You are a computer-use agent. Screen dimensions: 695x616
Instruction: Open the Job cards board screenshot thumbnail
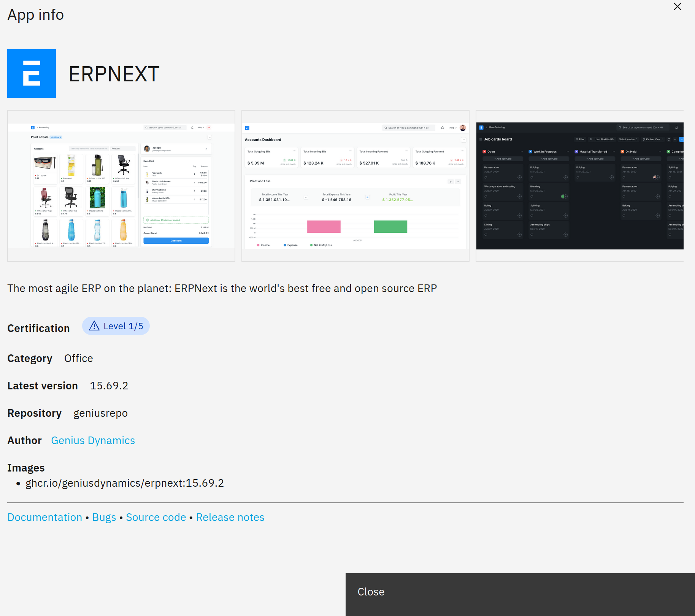pos(579,186)
